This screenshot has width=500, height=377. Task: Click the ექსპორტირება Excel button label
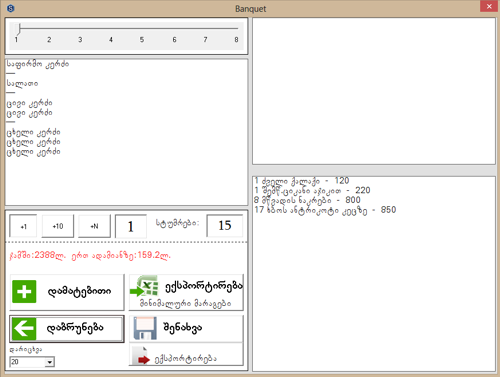[x=204, y=286]
